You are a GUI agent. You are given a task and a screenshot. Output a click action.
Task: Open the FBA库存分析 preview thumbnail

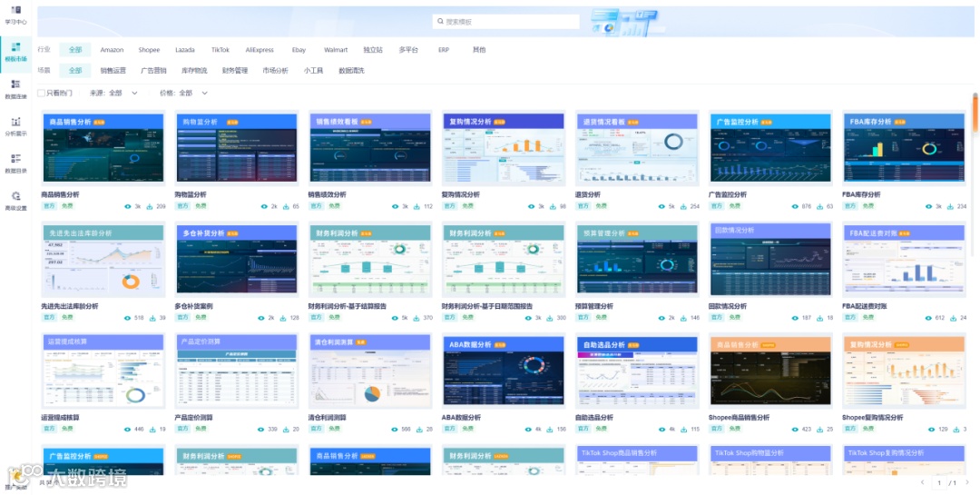(x=904, y=148)
